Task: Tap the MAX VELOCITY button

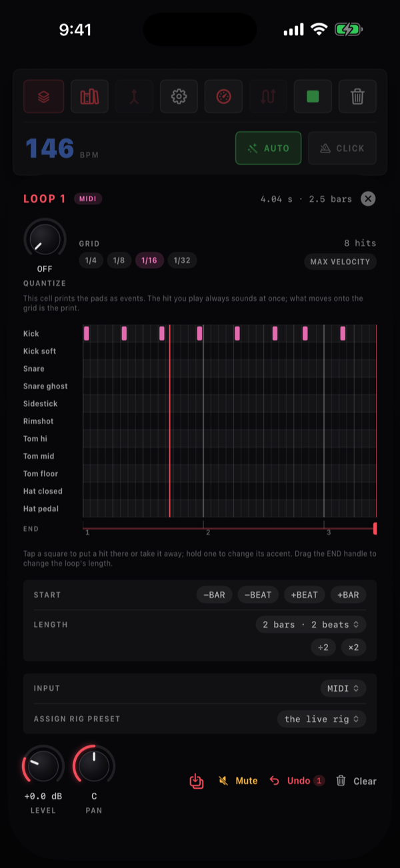Action: 340,262
